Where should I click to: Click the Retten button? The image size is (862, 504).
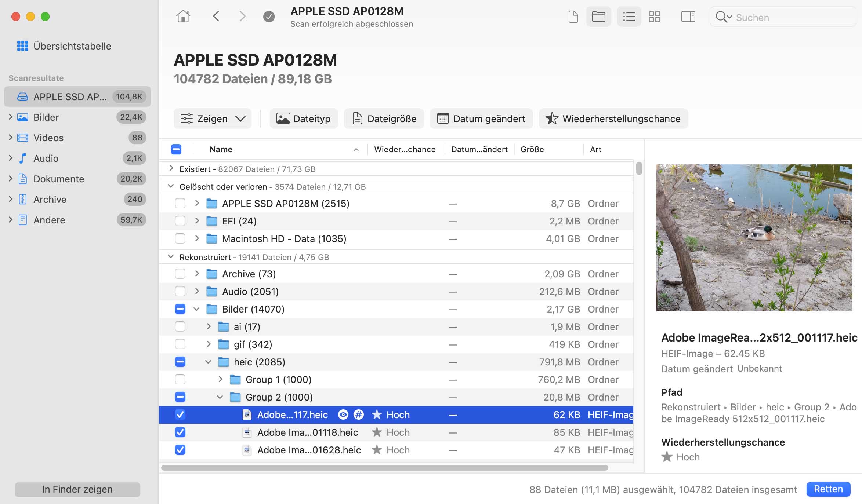(828, 489)
